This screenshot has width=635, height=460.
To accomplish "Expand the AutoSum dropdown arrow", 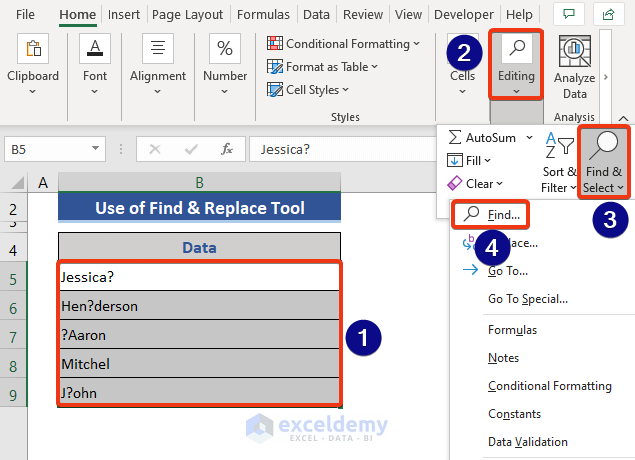I will pyautogui.click(x=529, y=138).
